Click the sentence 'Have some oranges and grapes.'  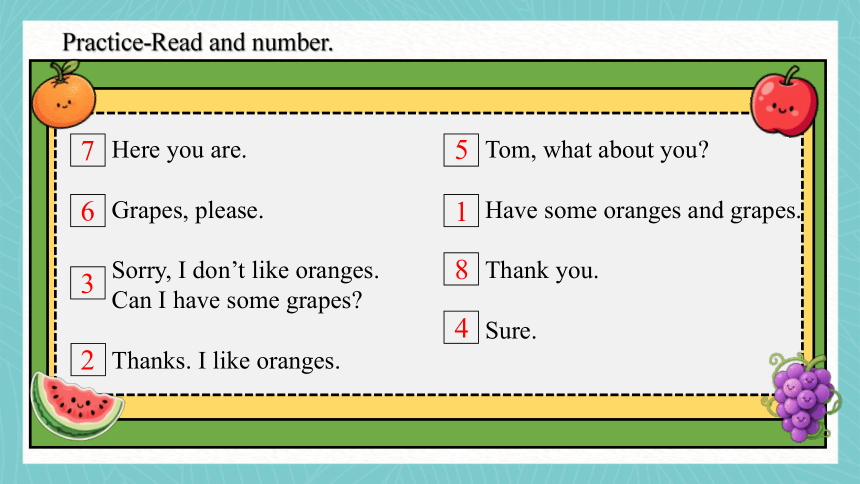point(644,211)
